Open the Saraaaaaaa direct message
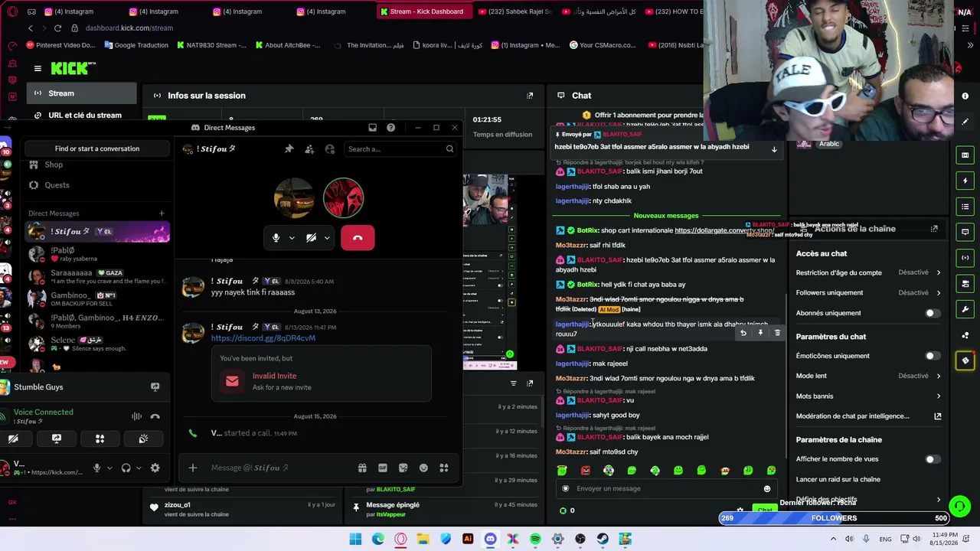Image resolution: width=980 pixels, height=551 pixels. (97, 276)
